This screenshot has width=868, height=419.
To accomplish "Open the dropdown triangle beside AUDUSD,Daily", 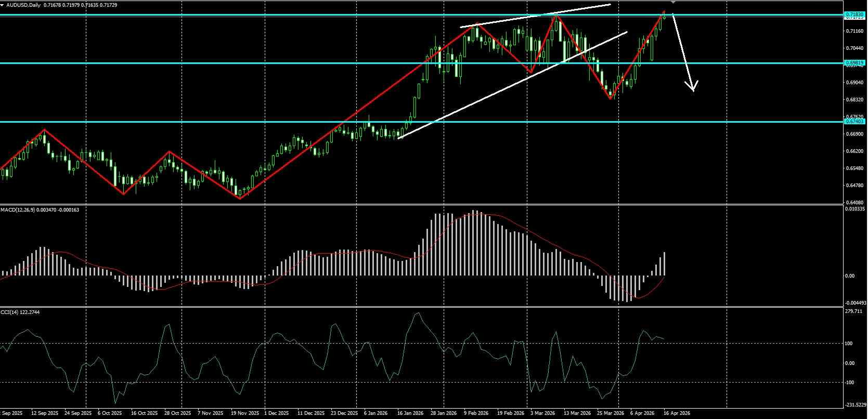I will coord(3,5).
